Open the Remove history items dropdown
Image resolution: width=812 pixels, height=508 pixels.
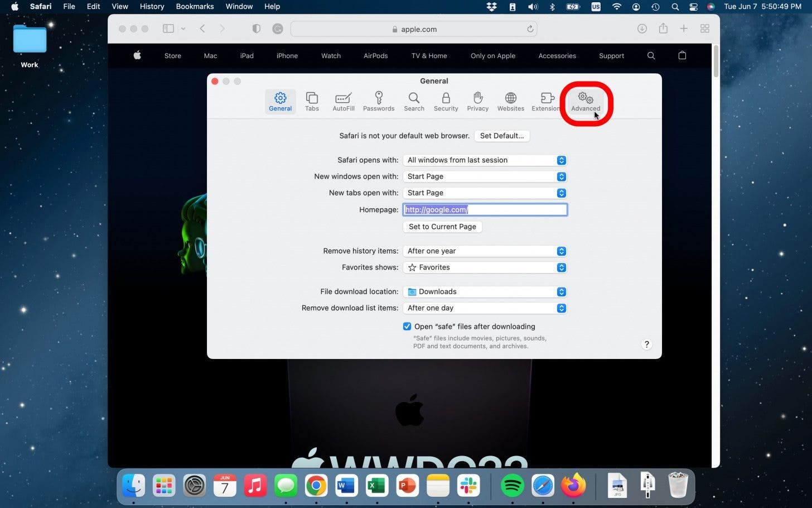485,251
